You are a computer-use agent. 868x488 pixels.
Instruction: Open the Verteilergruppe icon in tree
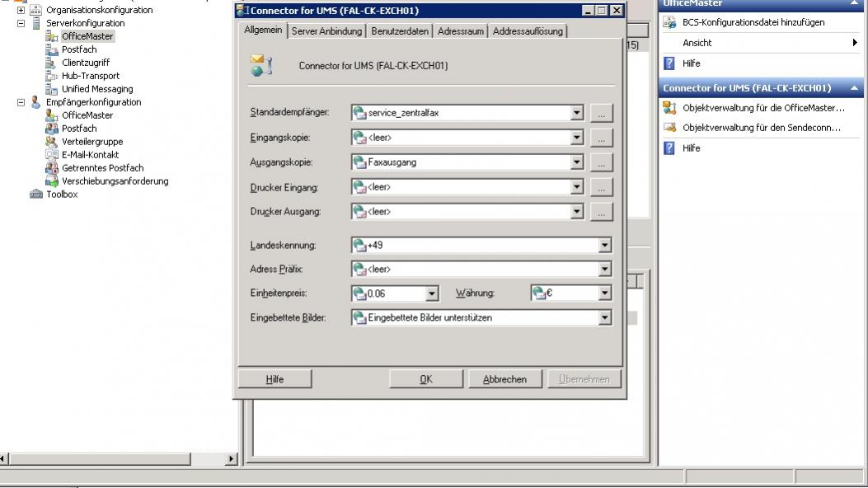pos(52,142)
